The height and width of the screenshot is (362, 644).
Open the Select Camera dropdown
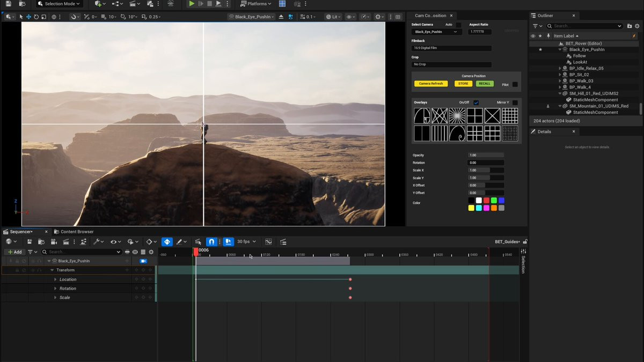click(436, 32)
